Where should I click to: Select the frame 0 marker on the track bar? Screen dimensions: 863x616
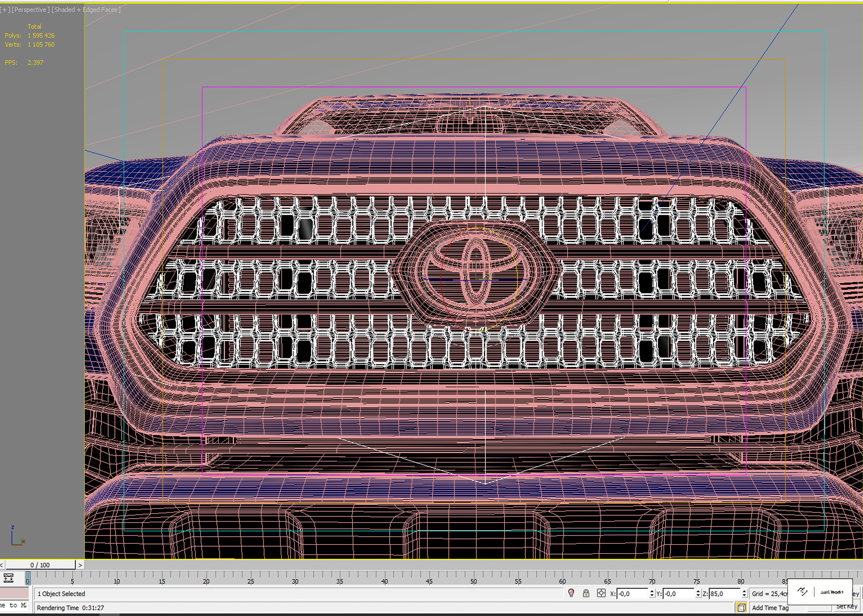(x=28, y=578)
